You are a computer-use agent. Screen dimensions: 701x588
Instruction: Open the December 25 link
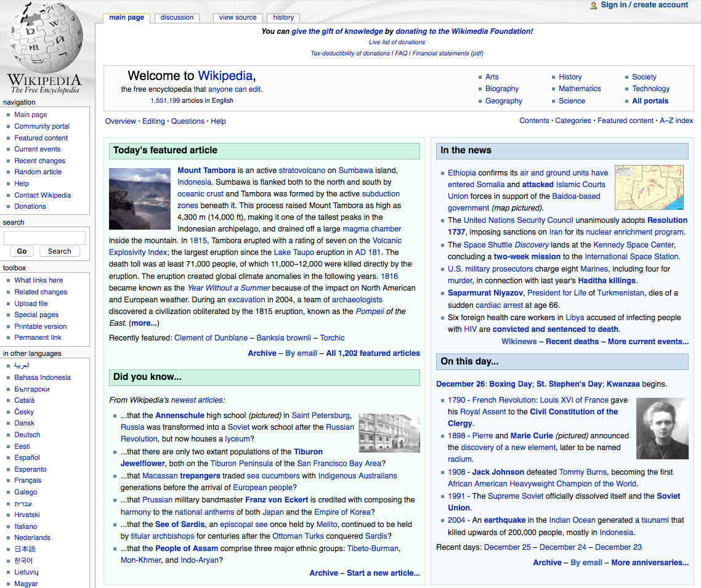(507, 547)
